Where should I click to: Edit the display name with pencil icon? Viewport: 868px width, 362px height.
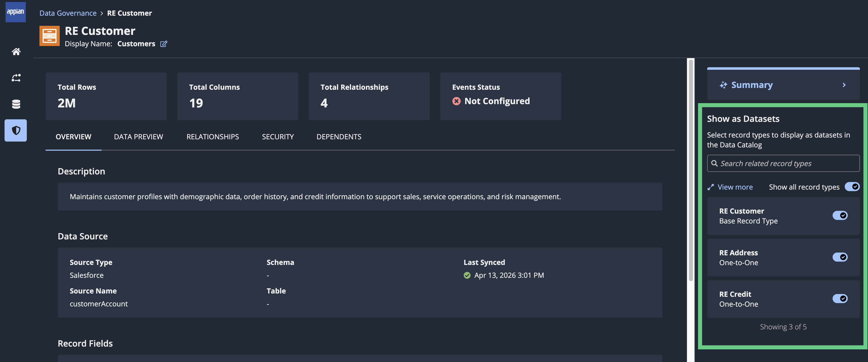164,44
